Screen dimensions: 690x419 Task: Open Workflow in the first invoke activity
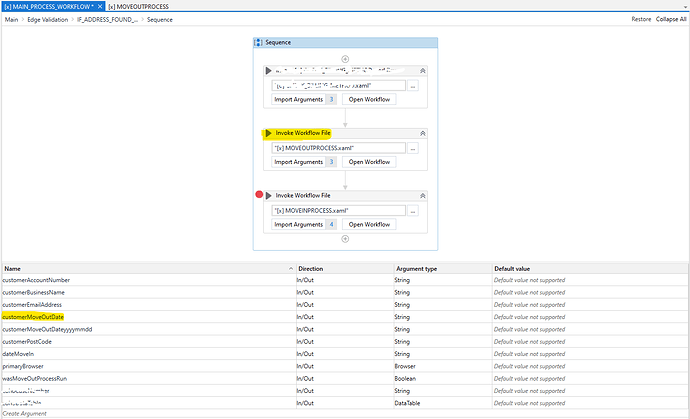tap(369, 99)
